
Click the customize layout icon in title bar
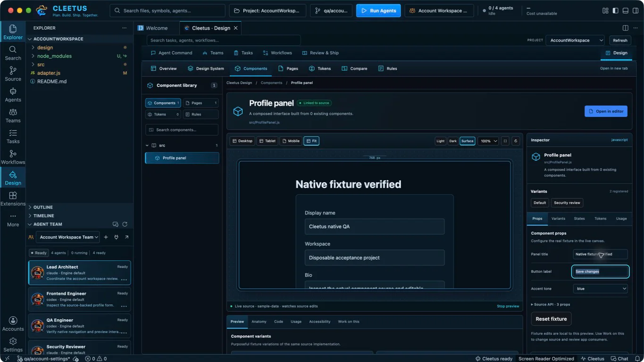(605, 10)
